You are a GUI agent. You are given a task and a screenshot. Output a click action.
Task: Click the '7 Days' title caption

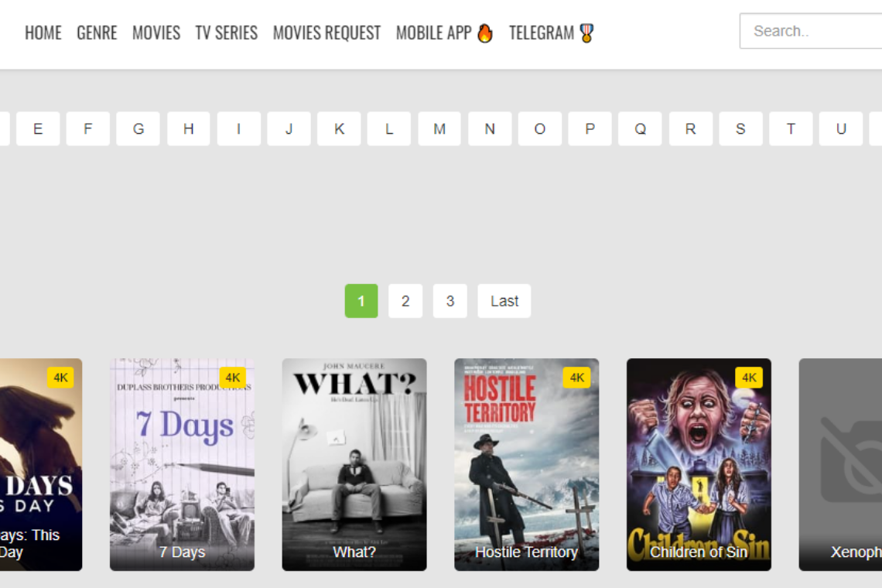click(x=182, y=552)
